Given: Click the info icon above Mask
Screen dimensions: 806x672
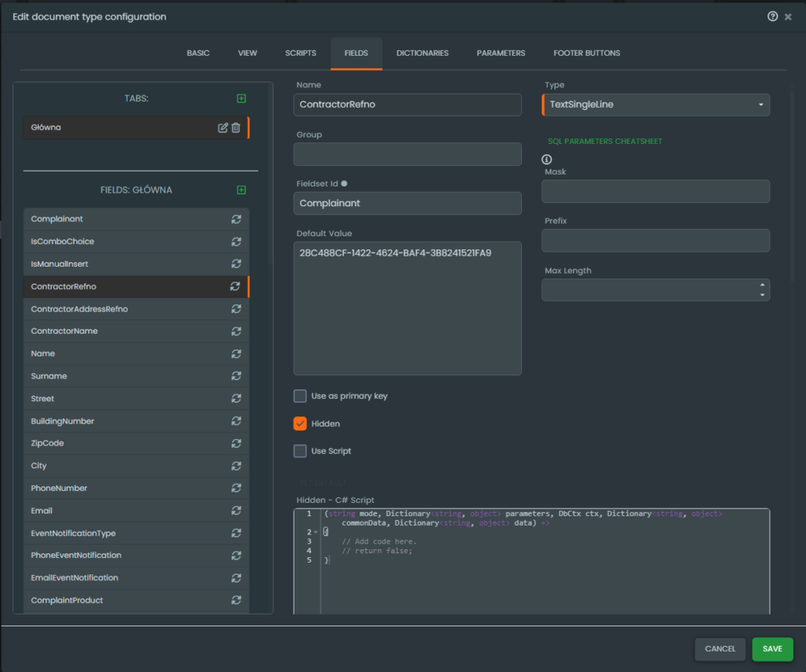Looking at the screenshot, I should 547,159.
